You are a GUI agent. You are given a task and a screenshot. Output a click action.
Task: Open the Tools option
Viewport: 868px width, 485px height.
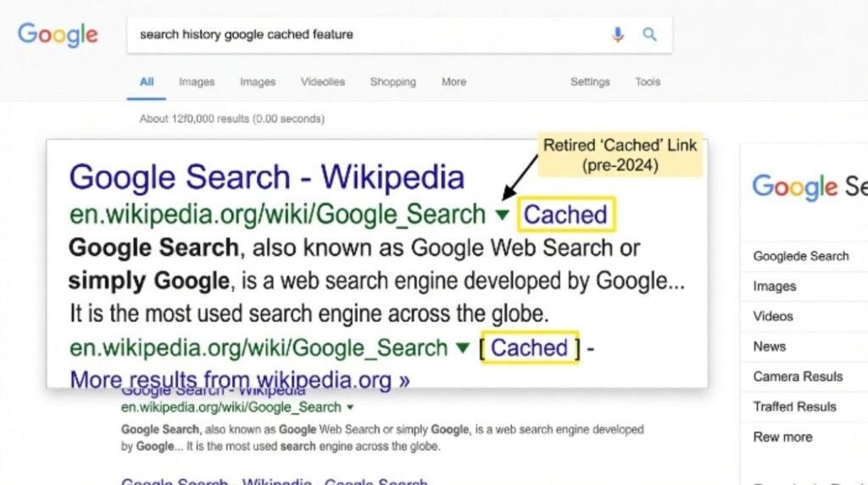pos(648,82)
